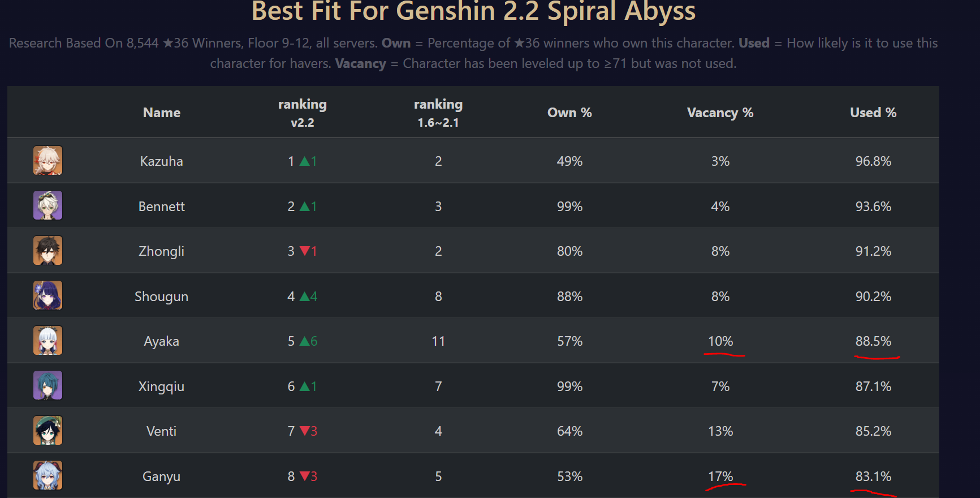Viewport: 980px width, 498px height.
Task: Click the Vacancy % column header
Action: tap(720, 113)
